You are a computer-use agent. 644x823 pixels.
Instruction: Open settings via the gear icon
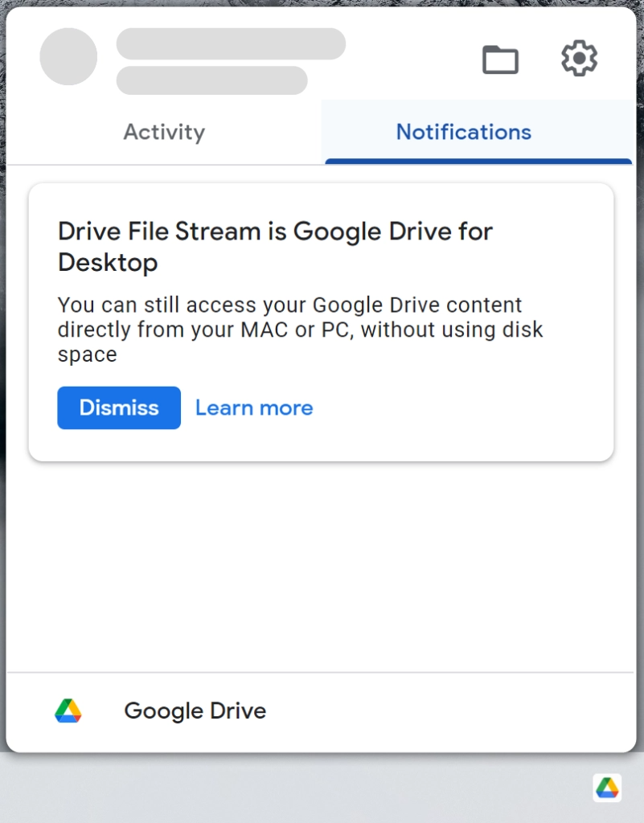click(x=579, y=59)
